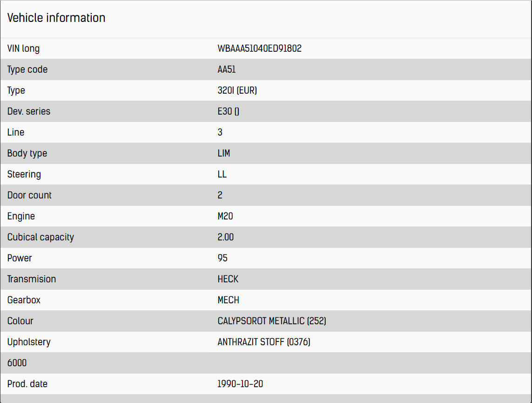Screen dimensions: 532x403
Task: Select the Transmision value HECK
Action: click(228, 279)
